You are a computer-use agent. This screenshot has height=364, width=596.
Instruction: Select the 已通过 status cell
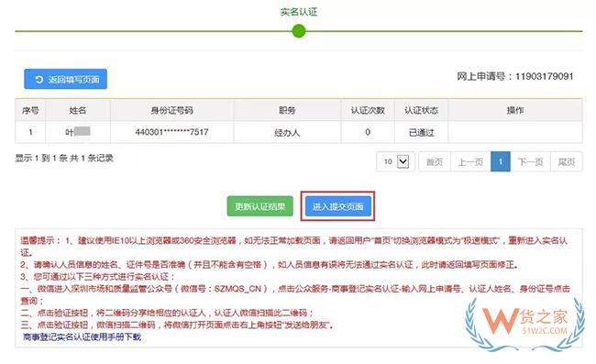421,132
